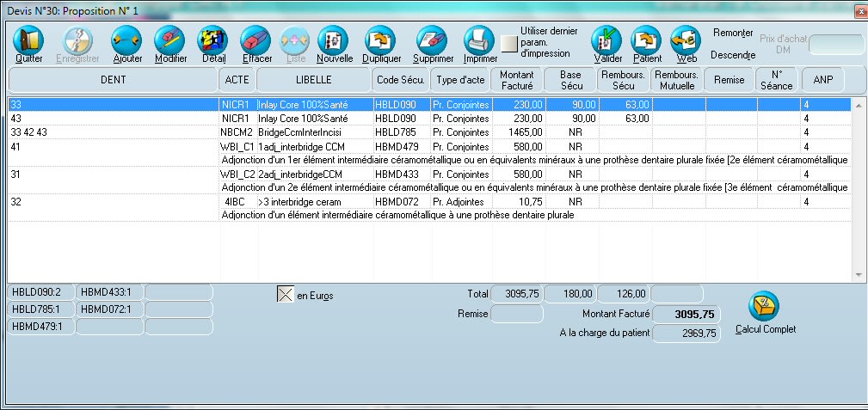Validate the quote with Valider

click(x=608, y=41)
